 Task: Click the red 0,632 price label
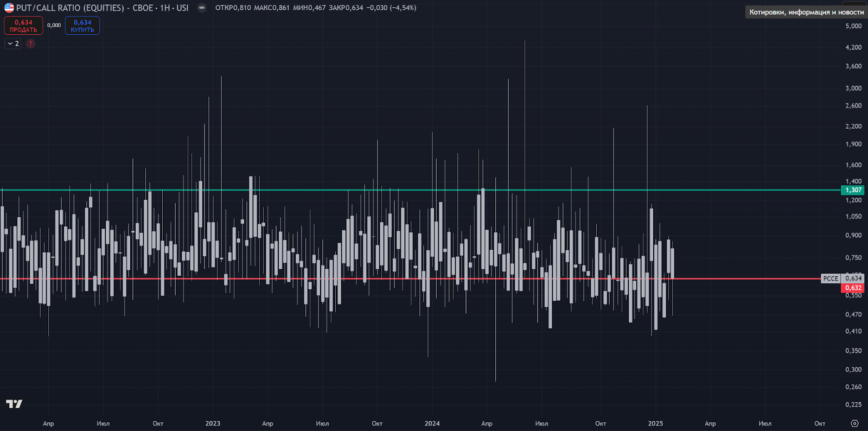pos(852,288)
